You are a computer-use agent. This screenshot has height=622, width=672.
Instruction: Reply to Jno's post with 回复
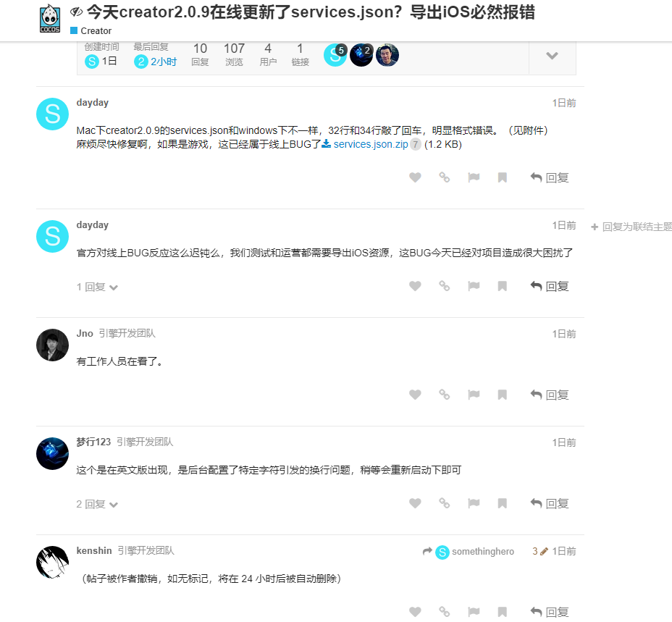tap(550, 395)
